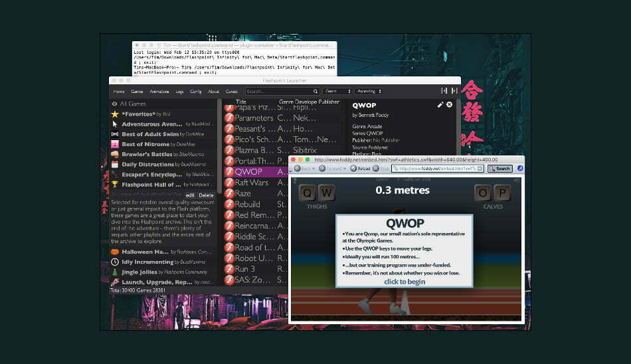
Task: Open the Home tab in Flashpoint Launcher
Action: pos(119,92)
